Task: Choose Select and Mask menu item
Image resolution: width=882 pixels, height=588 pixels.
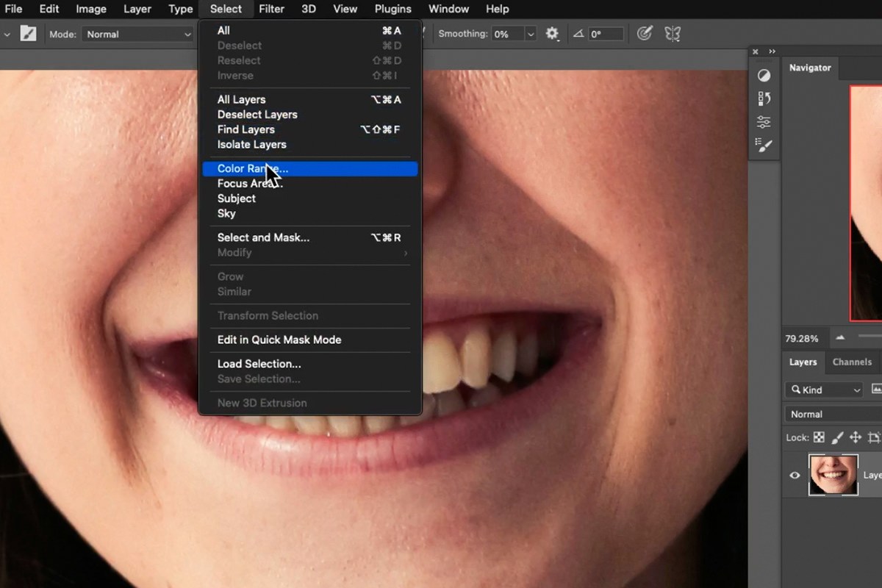Action: (309, 237)
